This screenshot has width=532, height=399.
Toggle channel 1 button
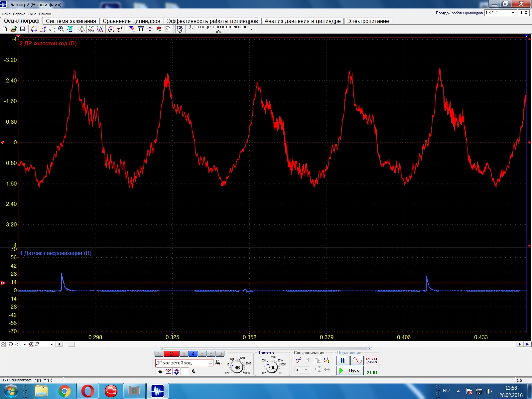[159, 354]
